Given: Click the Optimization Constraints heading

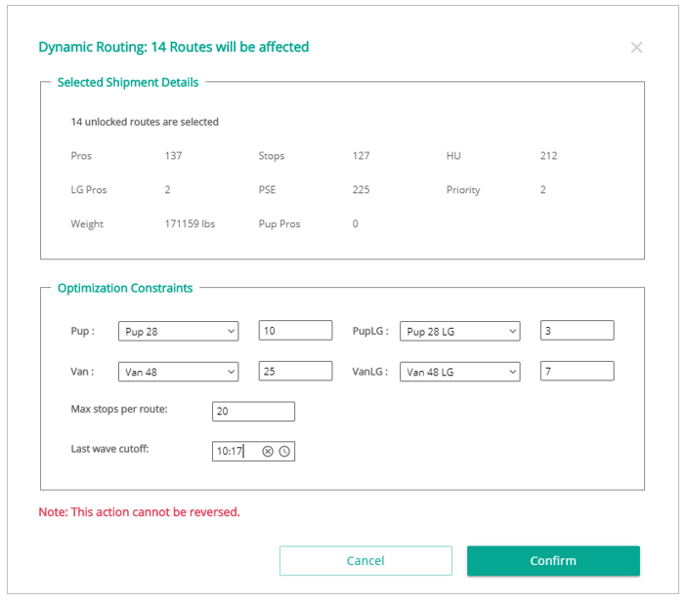Looking at the screenshot, I should click(125, 288).
